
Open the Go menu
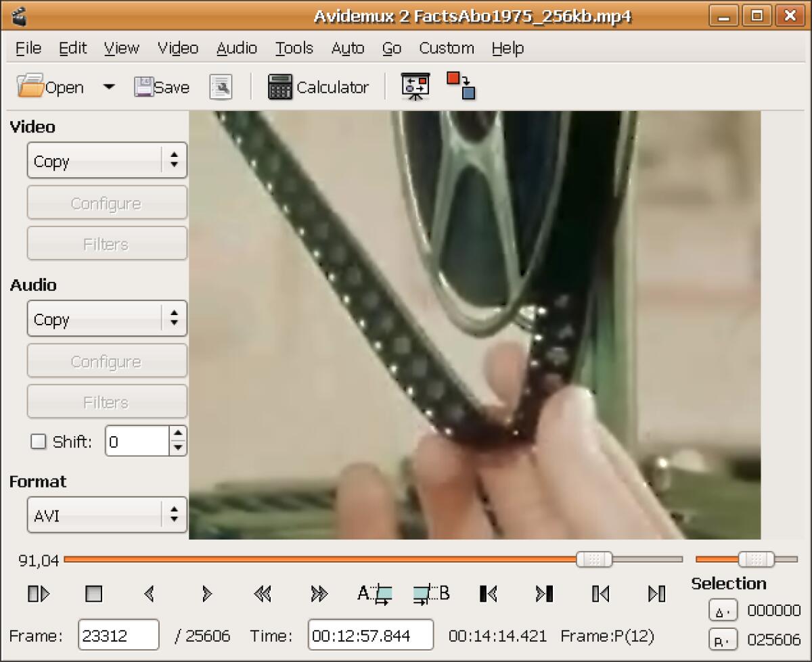(392, 48)
